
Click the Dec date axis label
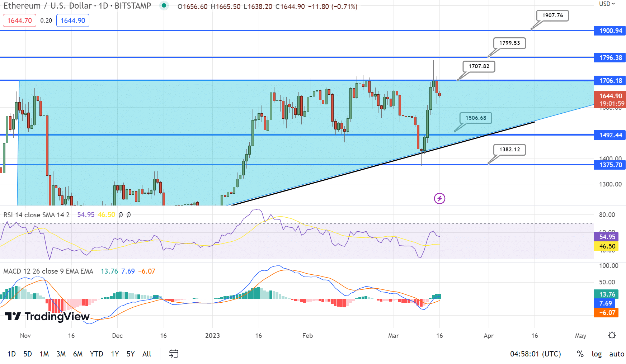(117, 336)
